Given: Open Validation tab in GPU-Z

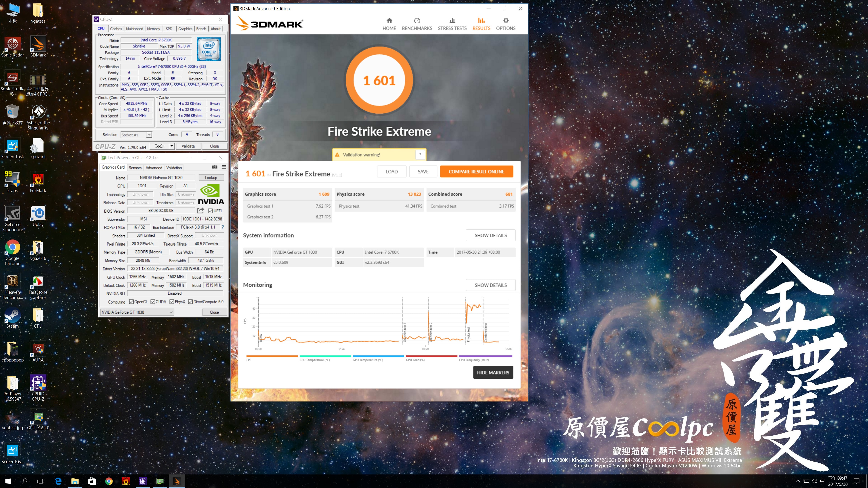Looking at the screenshot, I should coord(174,168).
